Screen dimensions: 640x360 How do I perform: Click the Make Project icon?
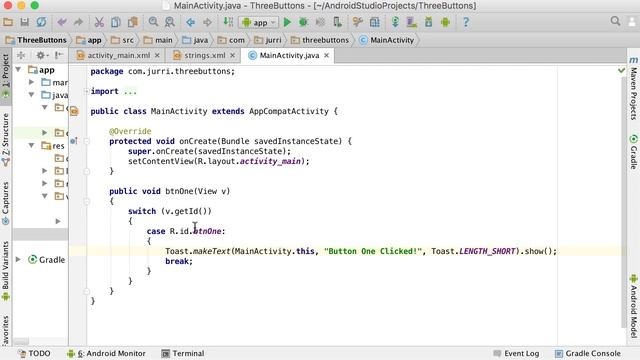coord(228,22)
